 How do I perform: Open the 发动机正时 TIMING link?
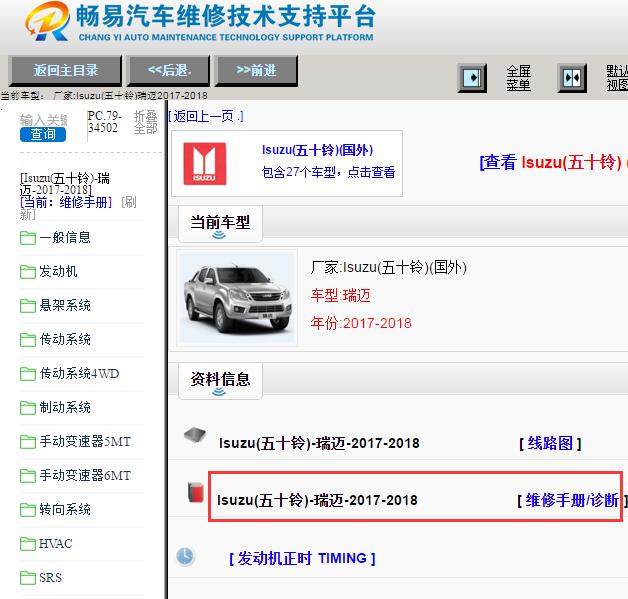pos(302,558)
